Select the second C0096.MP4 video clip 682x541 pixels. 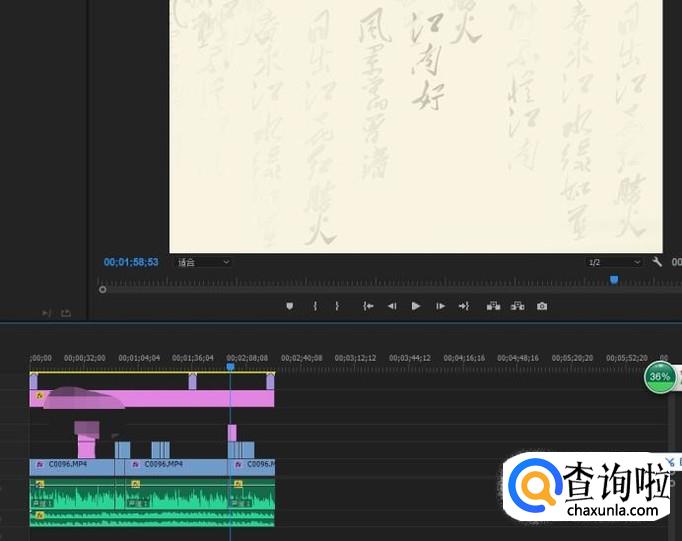tap(176, 467)
